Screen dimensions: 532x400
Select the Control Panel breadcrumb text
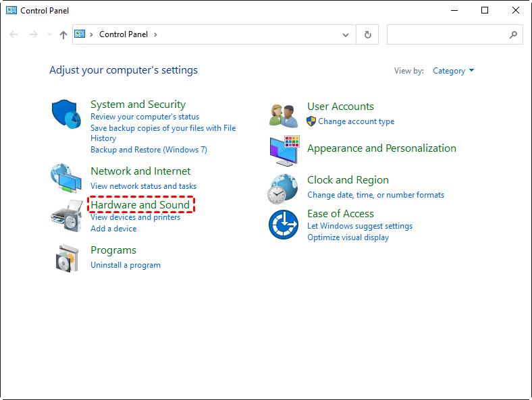click(x=124, y=34)
